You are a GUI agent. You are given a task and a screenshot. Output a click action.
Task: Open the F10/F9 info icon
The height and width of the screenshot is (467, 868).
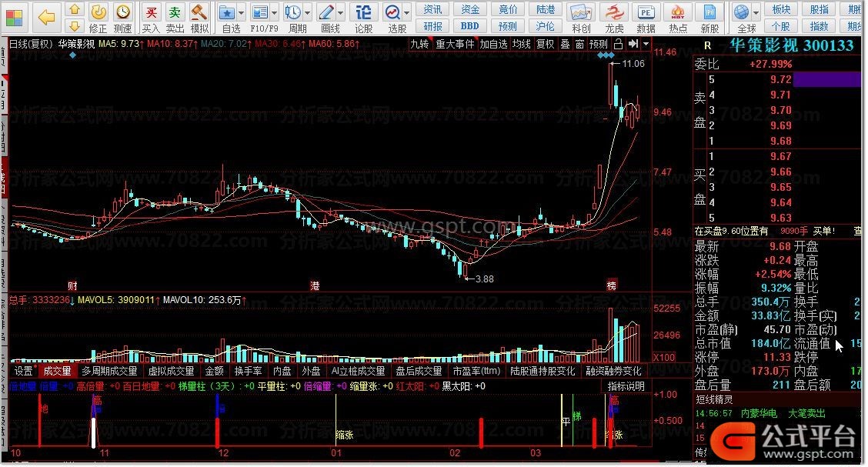point(259,12)
